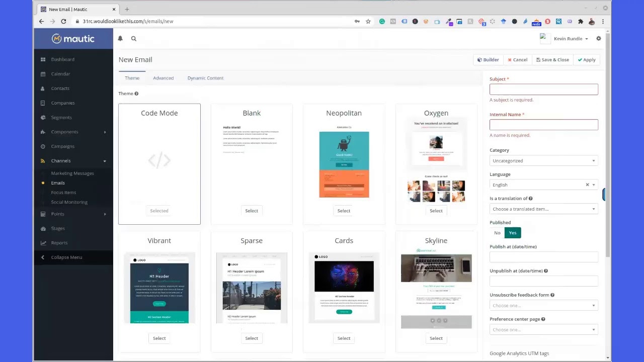Click the Internal Name input field
Viewport: 644px width, 362px height.
tap(544, 125)
